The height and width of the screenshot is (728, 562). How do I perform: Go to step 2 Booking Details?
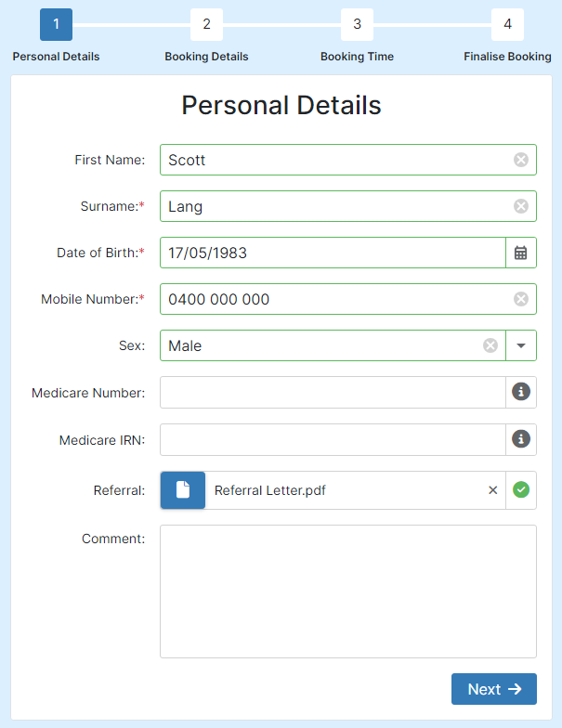pyautogui.click(x=206, y=24)
